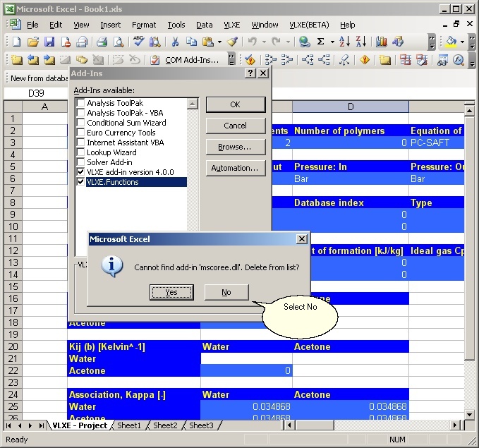Open the Data menu

205,25
